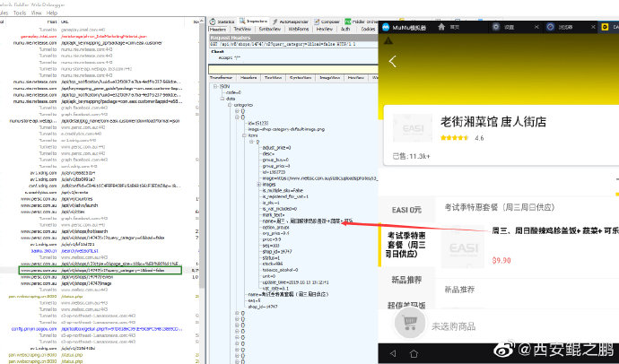Image resolution: width=619 pixels, height=364 pixels.
Task: Select the highlighted shops/14747 query_category session
Action: click(100, 271)
